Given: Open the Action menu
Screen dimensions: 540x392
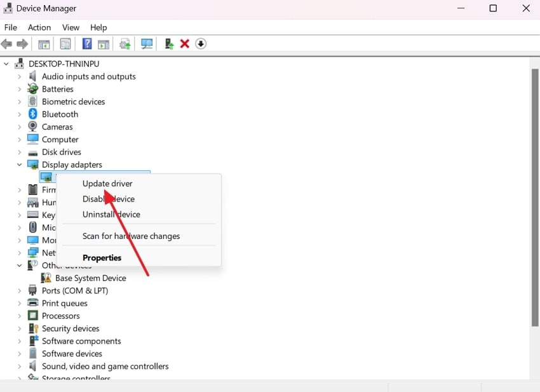Looking at the screenshot, I should coord(39,27).
